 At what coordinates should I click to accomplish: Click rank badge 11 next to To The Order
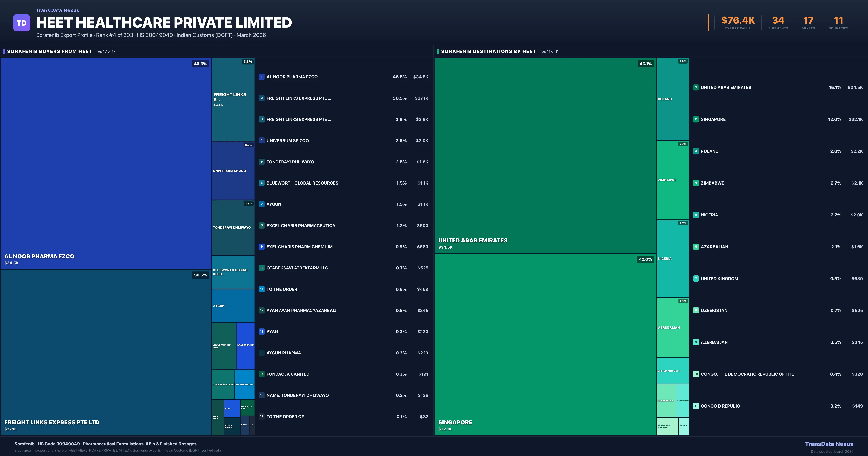point(261,289)
